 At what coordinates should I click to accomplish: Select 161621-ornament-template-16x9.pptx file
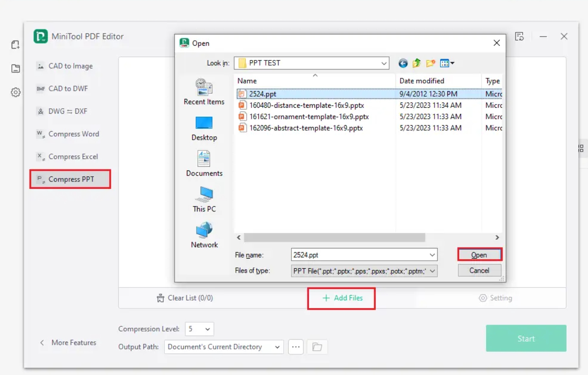point(369,116)
